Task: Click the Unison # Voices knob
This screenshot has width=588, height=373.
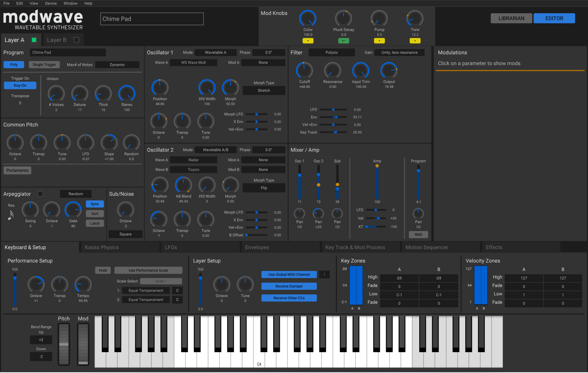Action: click(x=56, y=93)
